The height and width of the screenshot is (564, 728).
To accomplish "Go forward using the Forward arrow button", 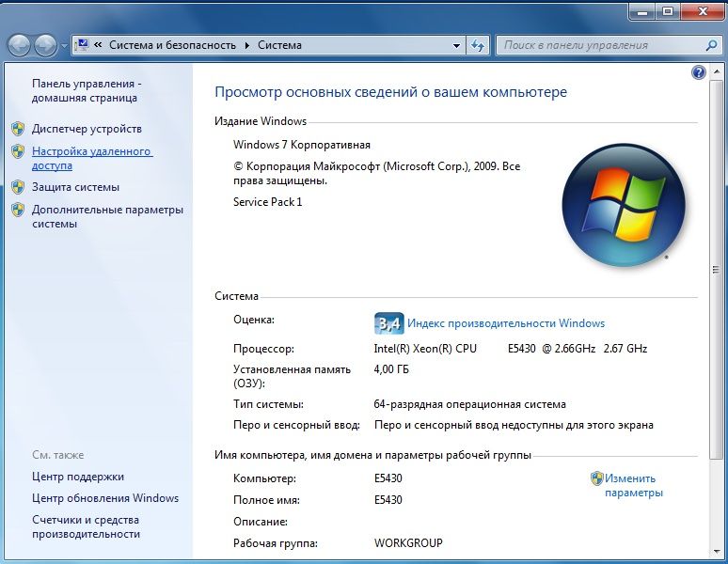I will (x=45, y=45).
